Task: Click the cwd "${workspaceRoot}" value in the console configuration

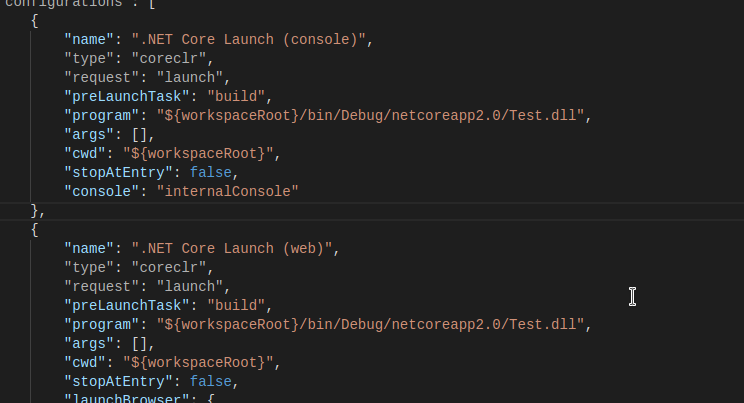Action: point(198,153)
